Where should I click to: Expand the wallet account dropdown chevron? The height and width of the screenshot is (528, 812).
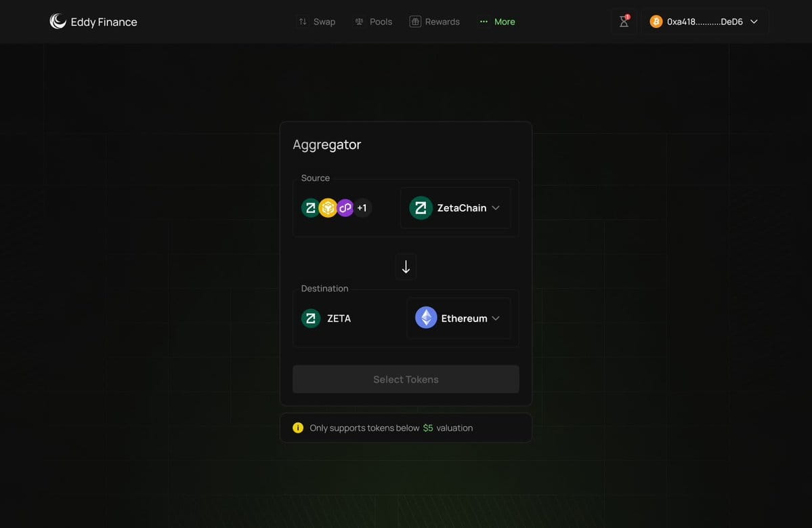[754, 22]
